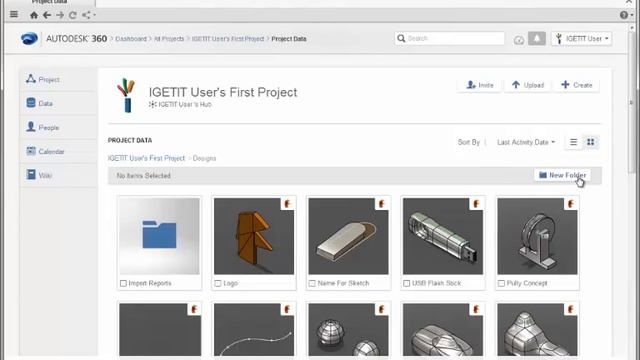
Task: Go to the home page icon
Action: 34,15
